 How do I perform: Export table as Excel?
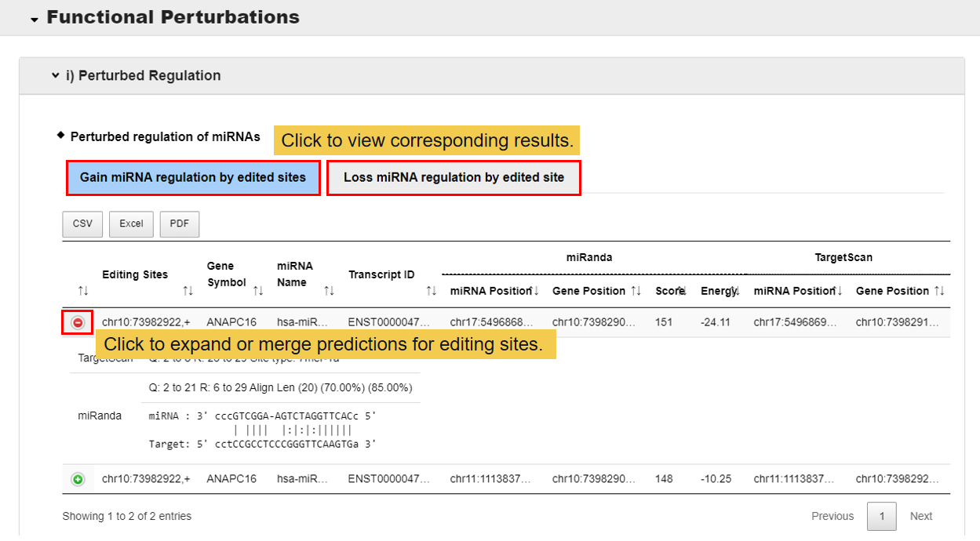coord(131,224)
